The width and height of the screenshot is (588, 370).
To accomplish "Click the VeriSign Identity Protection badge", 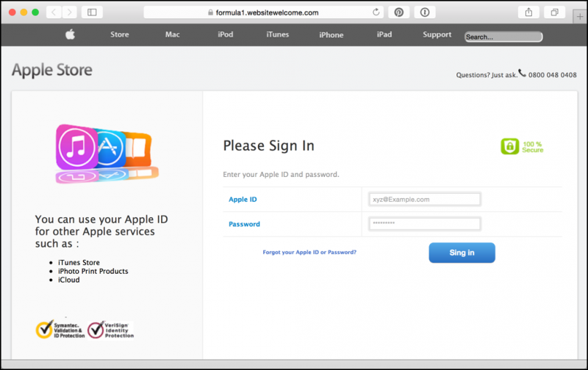I will [111, 330].
